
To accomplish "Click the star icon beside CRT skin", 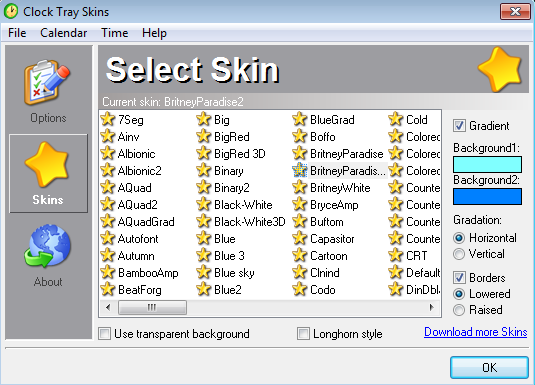I will 395,255.
